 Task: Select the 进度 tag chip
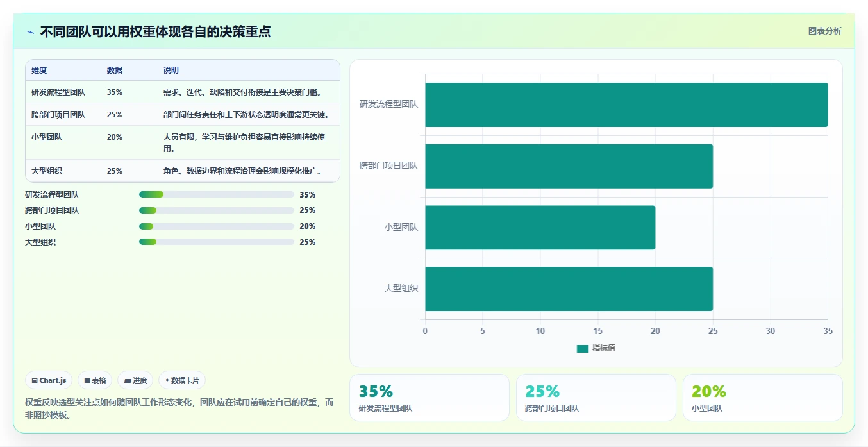tap(135, 380)
